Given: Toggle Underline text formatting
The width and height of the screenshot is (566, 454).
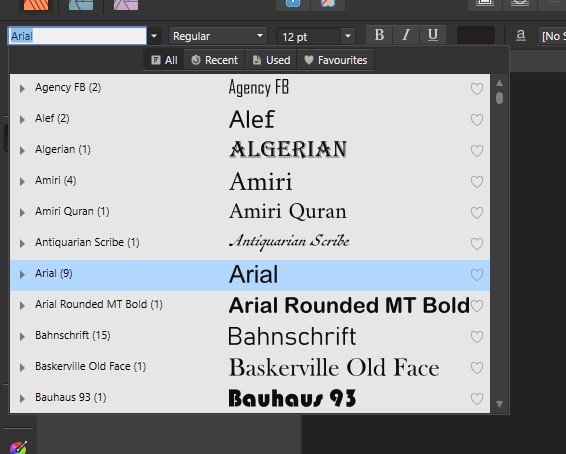Looking at the screenshot, I should click(x=432, y=35).
